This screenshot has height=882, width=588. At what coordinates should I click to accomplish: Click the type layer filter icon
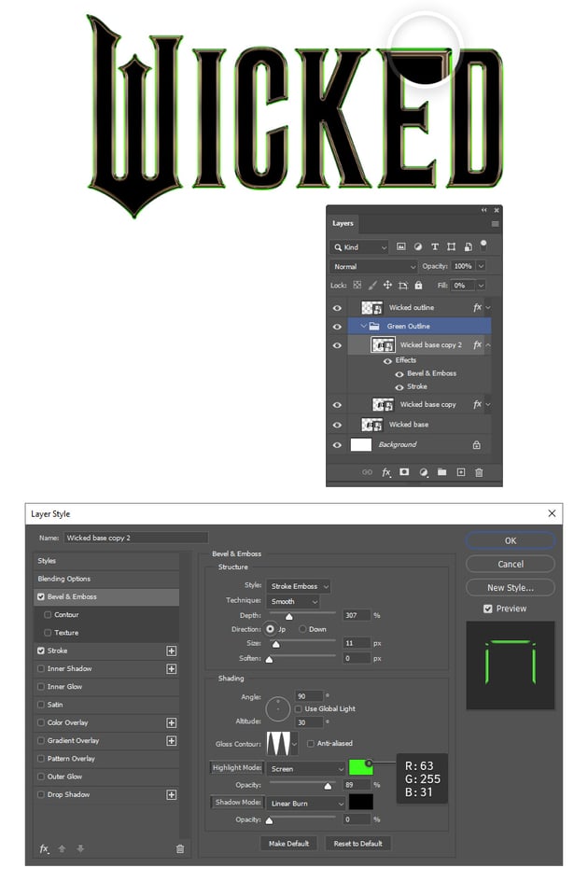pos(434,247)
